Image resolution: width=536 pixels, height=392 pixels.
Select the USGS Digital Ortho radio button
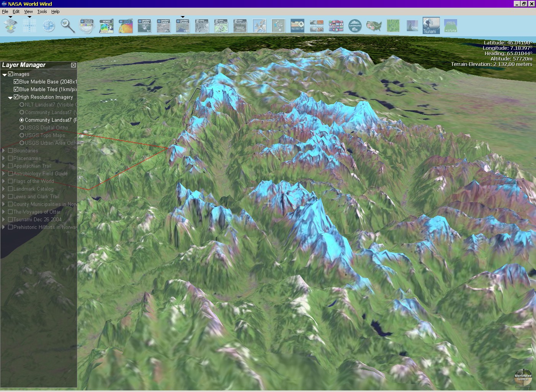point(22,127)
